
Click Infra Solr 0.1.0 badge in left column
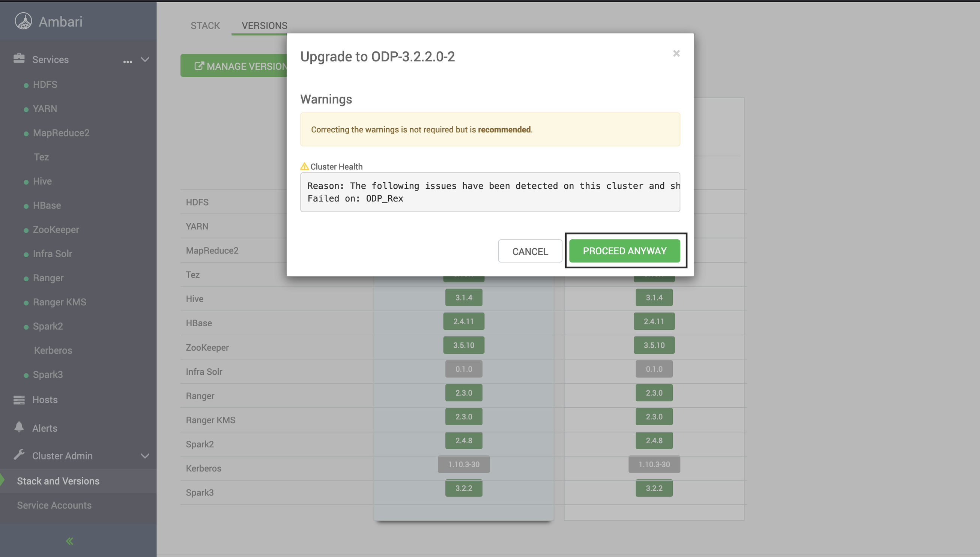pos(463,369)
